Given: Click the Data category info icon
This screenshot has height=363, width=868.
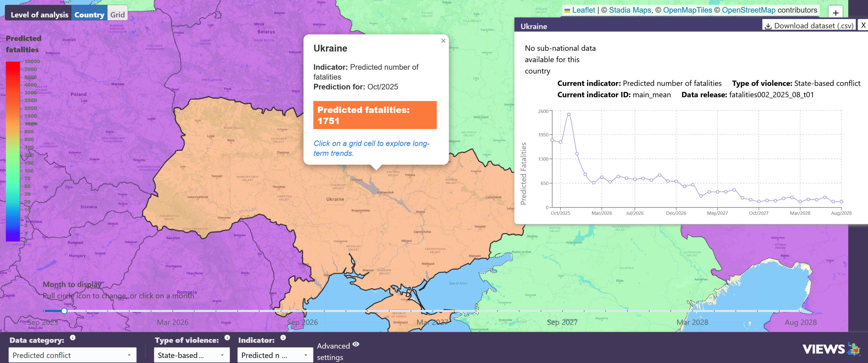Looking at the screenshot, I should tap(72, 337).
